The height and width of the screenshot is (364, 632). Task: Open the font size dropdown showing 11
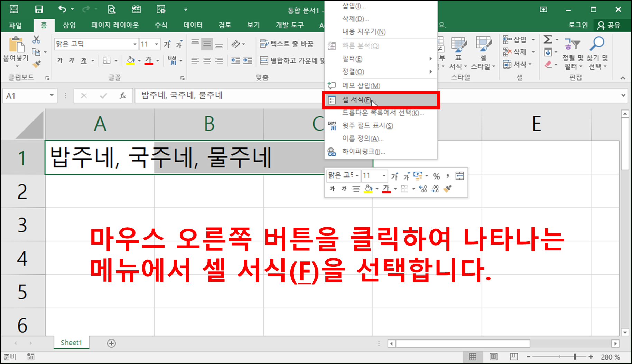[156, 44]
